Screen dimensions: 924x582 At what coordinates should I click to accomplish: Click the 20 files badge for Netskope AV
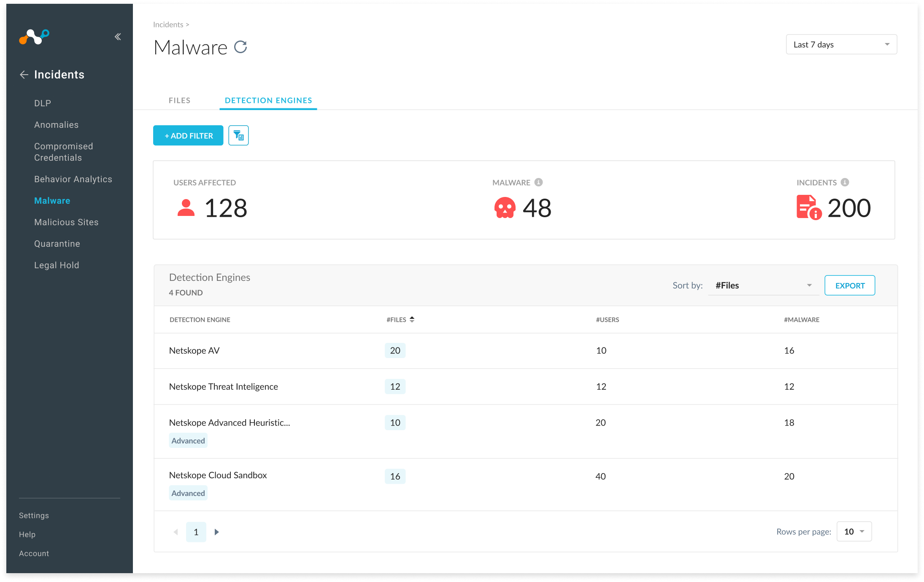[395, 350]
